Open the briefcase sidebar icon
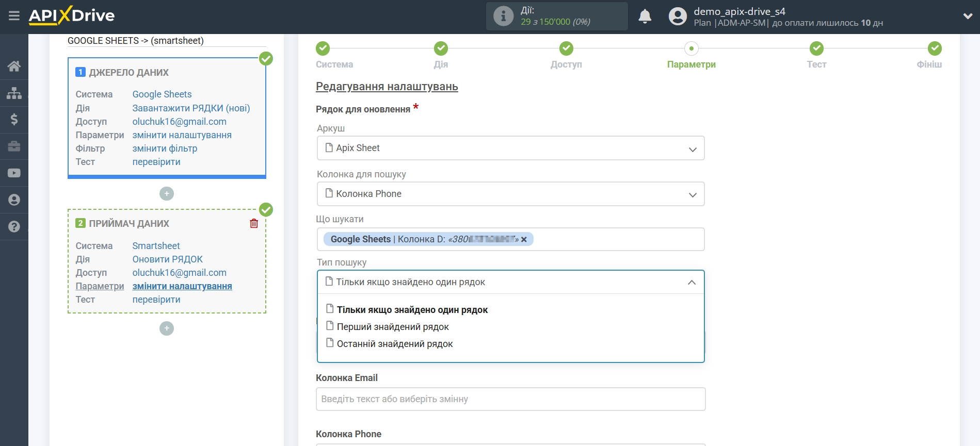Screen dimensions: 980x446 coord(14,146)
